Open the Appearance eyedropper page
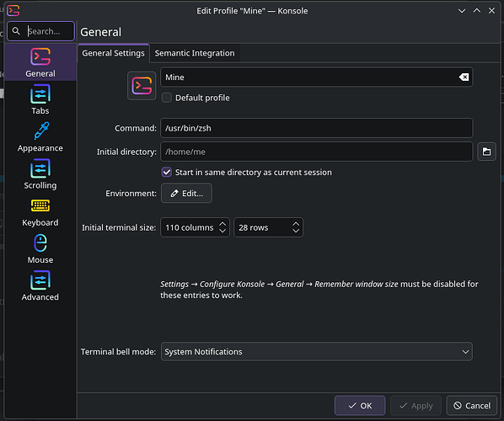The height and width of the screenshot is (421, 504). 40,136
